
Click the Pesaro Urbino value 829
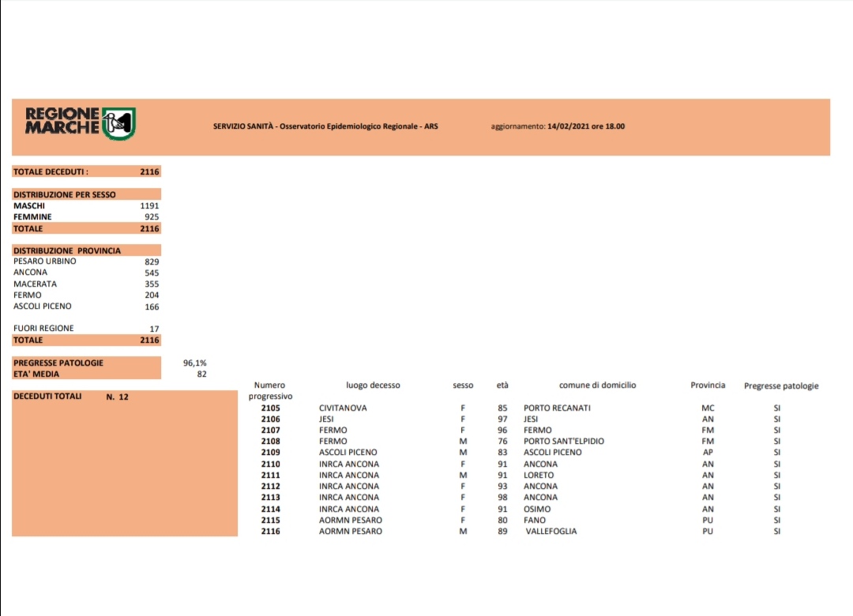(152, 261)
